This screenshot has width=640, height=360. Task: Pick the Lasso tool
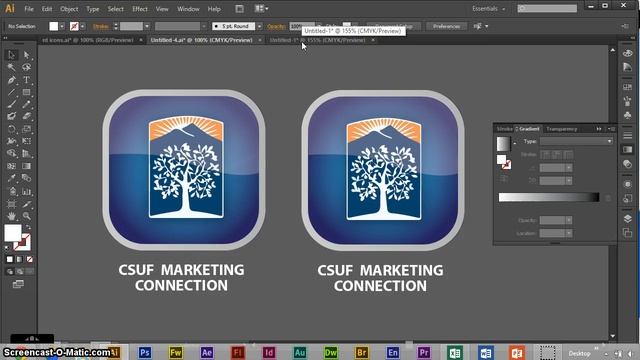tap(27, 67)
